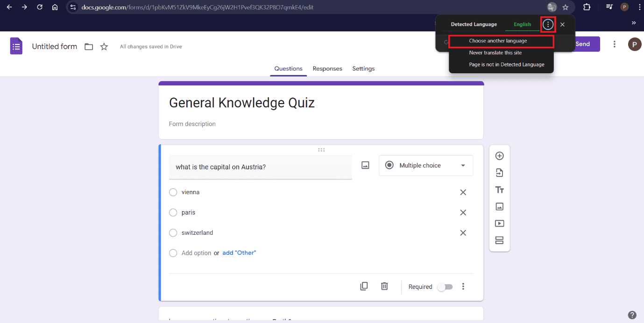Add section from sidebar toolbar
The image size is (644, 323).
click(500, 240)
